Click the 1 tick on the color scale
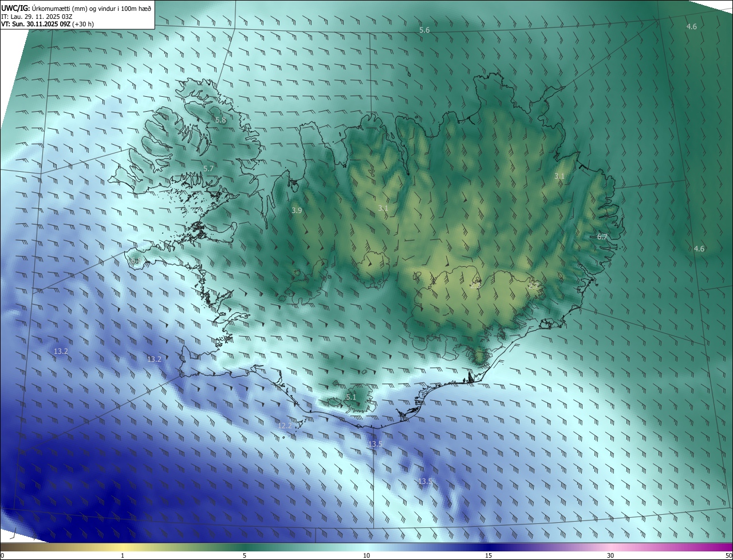The image size is (733, 560). click(123, 556)
